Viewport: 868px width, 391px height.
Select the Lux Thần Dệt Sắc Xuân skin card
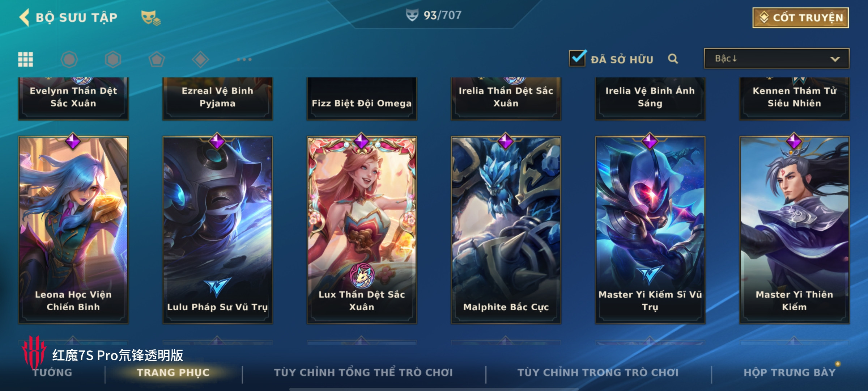(362, 230)
